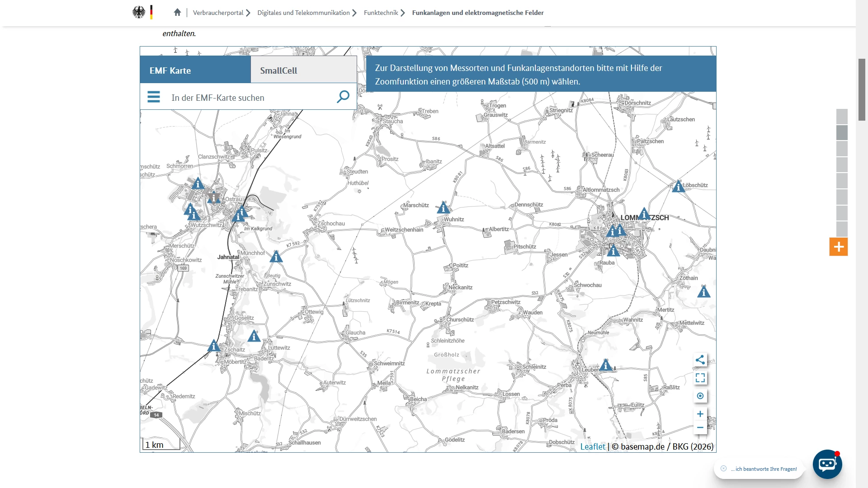Expand the orange plus side panel

pos(838,247)
